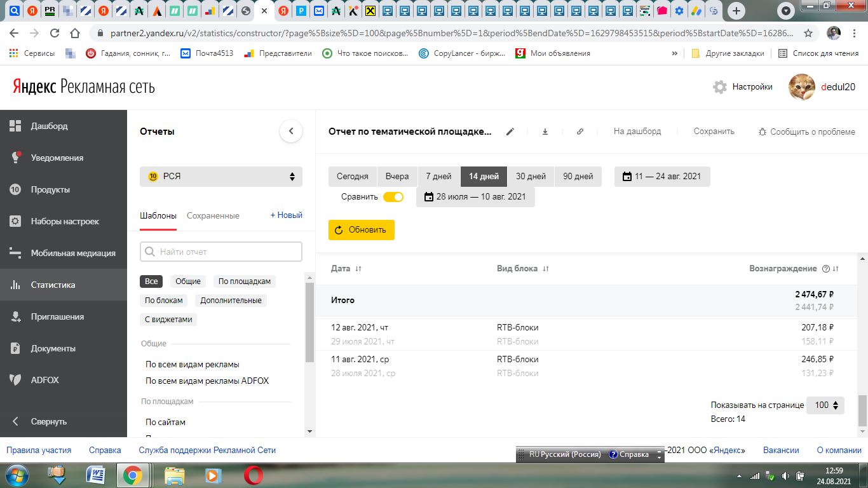Click Сообщить о проблеме bug icon
This screenshot has width=868, height=488.
763,132
